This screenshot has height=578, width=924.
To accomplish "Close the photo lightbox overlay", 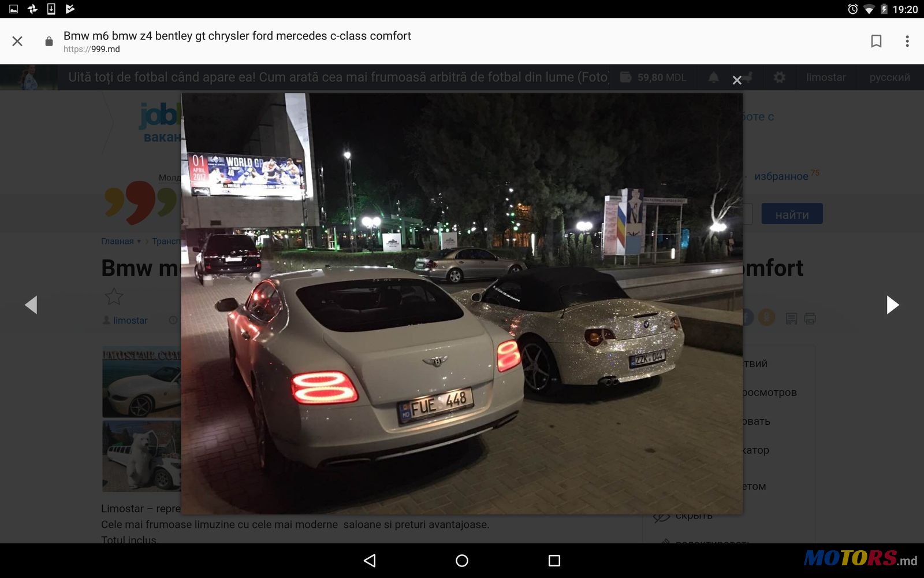I will (737, 80).
